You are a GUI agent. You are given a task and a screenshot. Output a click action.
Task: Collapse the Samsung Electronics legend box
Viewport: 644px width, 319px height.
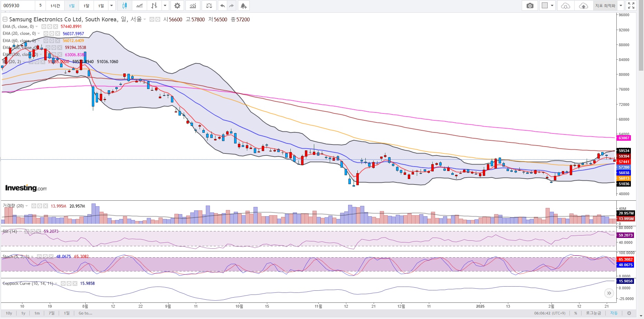tap(5, 19)
